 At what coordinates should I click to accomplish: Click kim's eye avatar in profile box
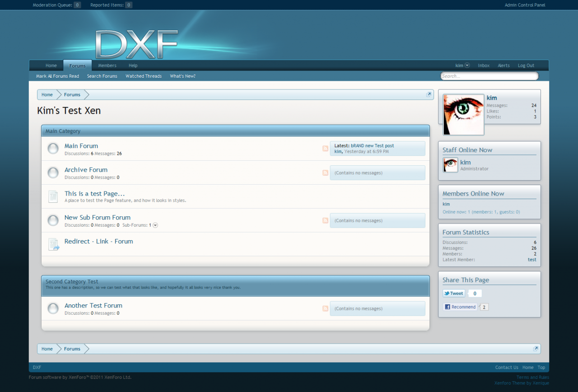tap(463, 115)
